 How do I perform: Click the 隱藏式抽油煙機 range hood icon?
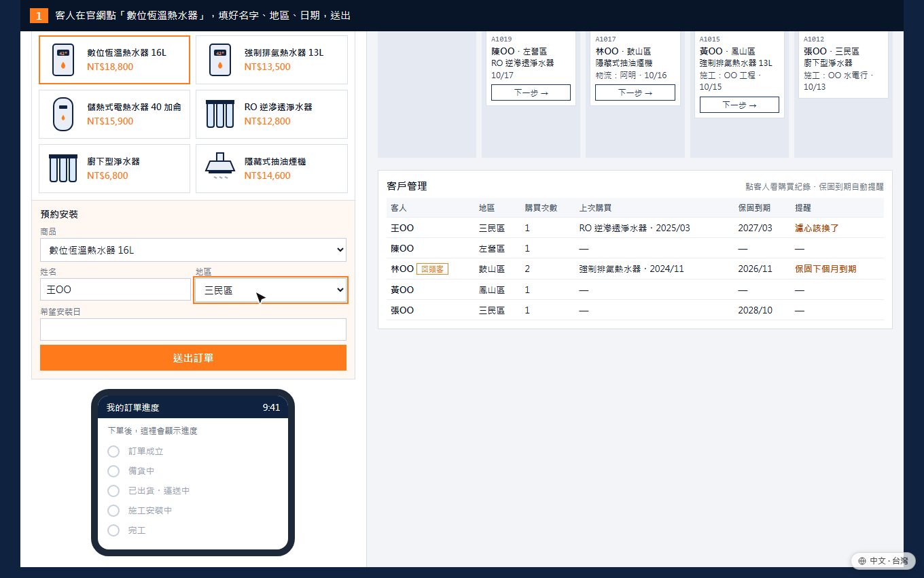click(220, 165)
